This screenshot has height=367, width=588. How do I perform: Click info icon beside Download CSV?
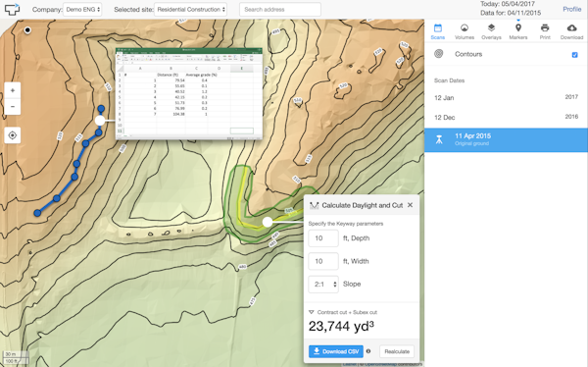point(368,351)
